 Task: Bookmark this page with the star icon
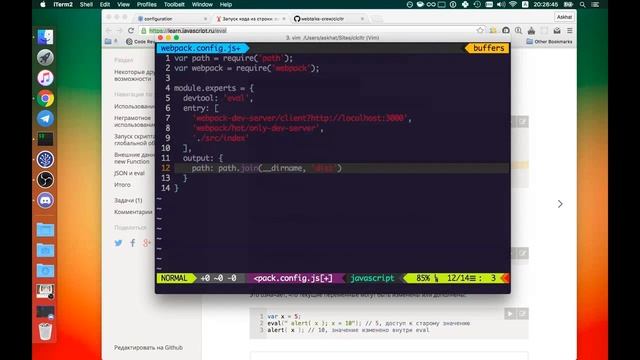[x=480, y=31]
